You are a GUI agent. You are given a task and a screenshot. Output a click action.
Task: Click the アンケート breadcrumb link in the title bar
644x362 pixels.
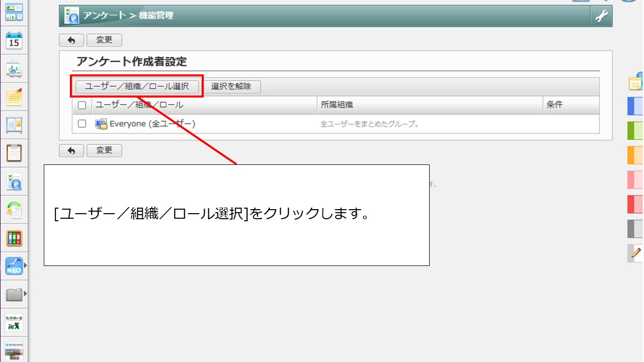pos(105,16)
